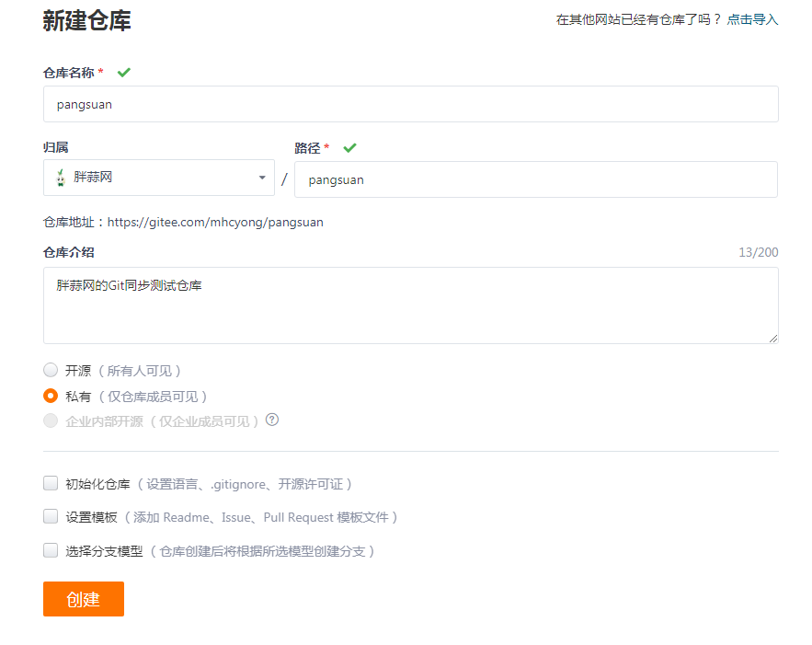The image size is (812, 645).
Task: Select the 开源 radio button
Action: pyautogui.click(x=51, y=370)
